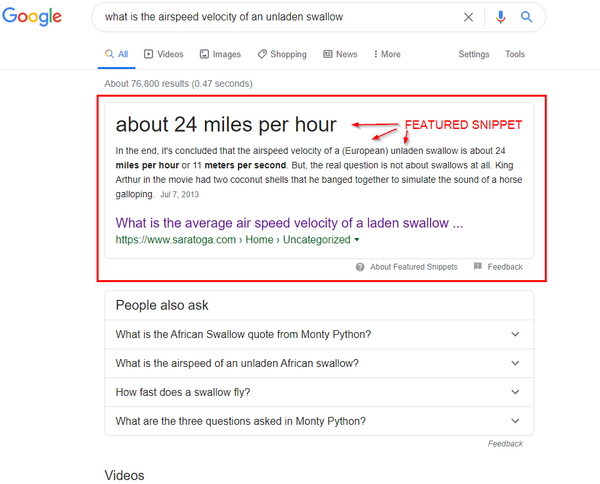Open the search Tools menu

coord(515,54)
